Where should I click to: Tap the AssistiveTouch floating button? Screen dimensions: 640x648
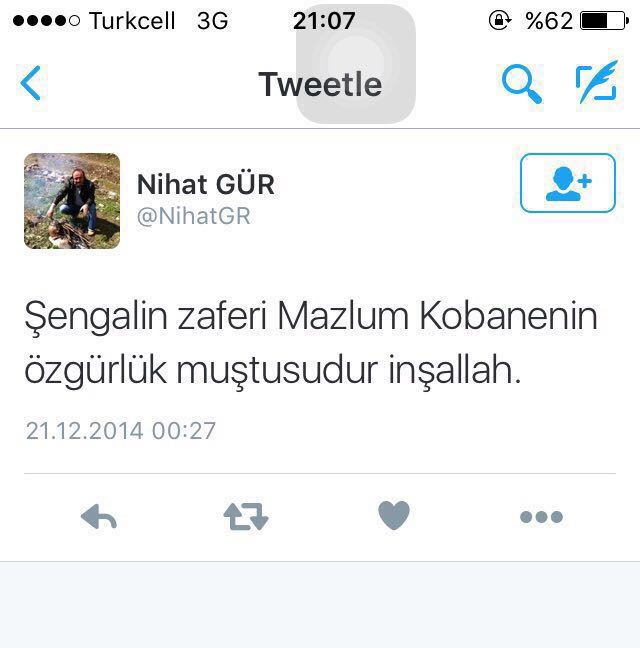click(x=356, y=64)
